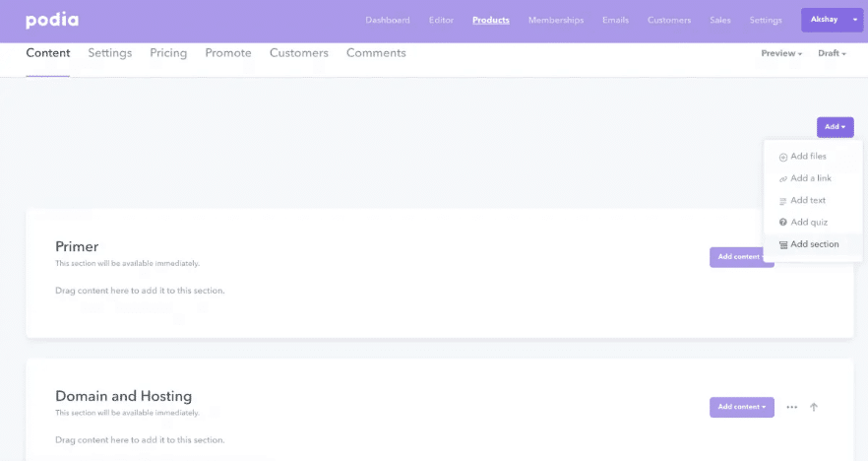Click the Domain and Hosting section title
This screenshot has height=461, width=868.
tap(123, 396)
